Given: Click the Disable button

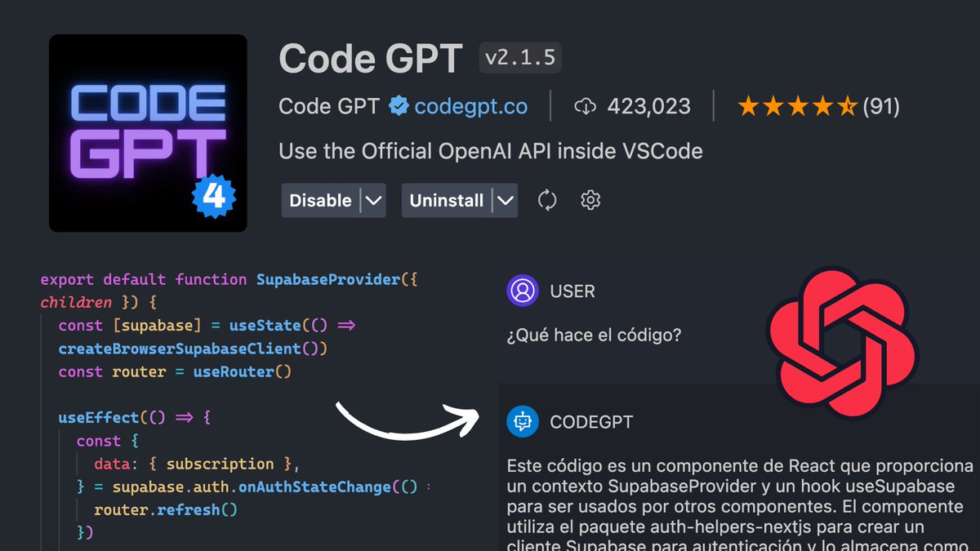Looking at the screenshot, I should click(320, 201).
